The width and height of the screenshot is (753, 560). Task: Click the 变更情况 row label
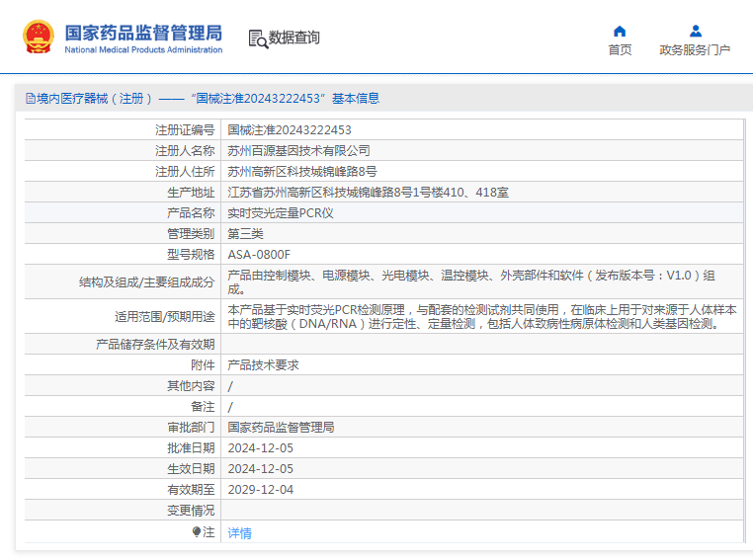pyautogui.click(x=191, y=510)
